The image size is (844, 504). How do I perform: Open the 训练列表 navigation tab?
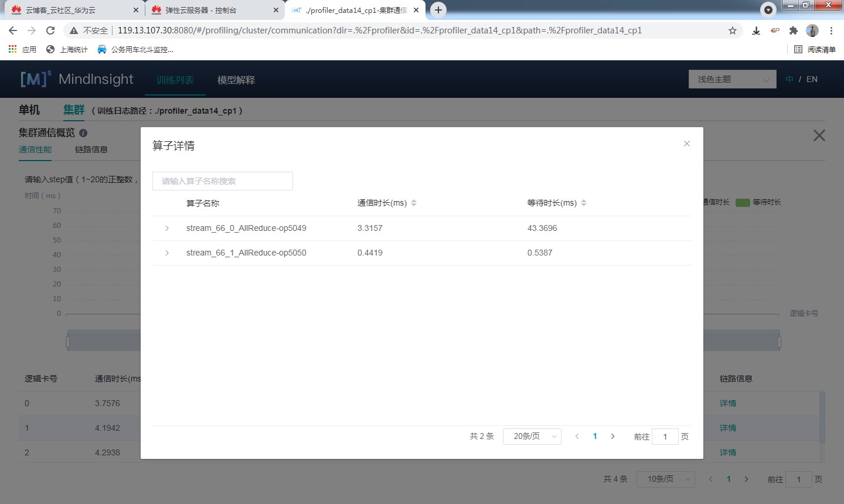pos(175,80)
